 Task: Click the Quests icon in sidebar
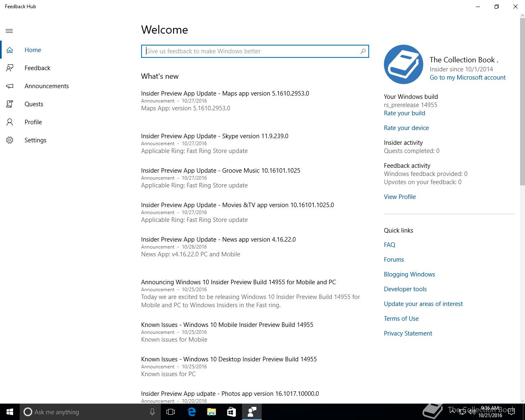10,104
